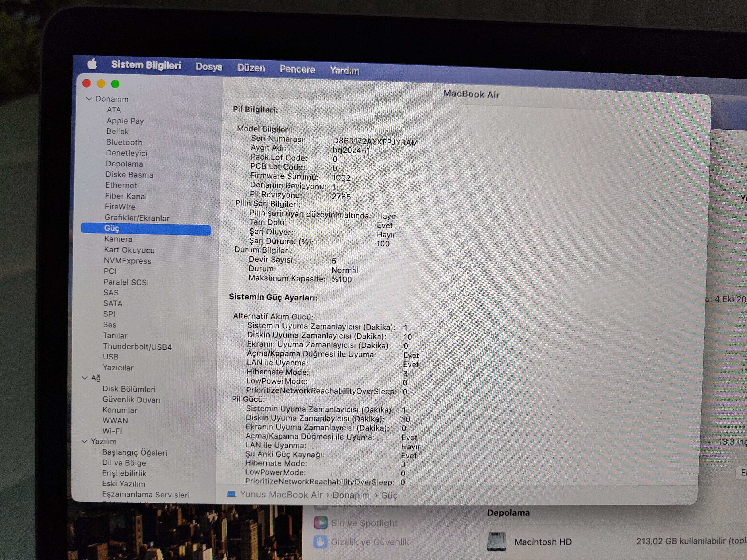Select SATA in the sidebar

coord(113,303)
